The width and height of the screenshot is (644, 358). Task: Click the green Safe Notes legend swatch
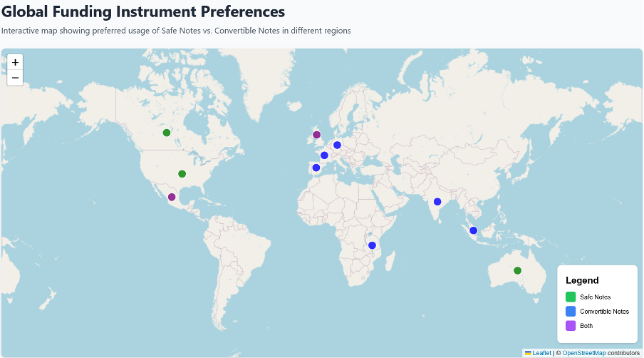click(x=571, y=297)
